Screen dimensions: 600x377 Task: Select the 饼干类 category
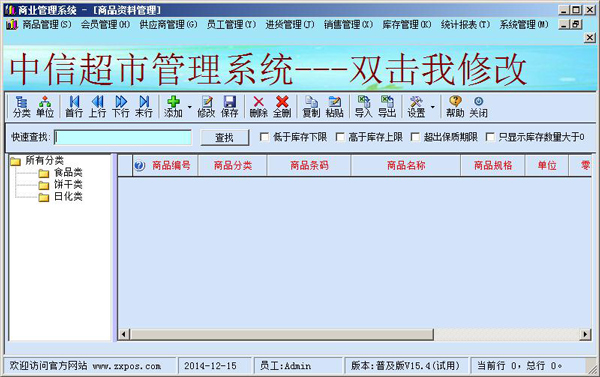[x=68, y=185]
